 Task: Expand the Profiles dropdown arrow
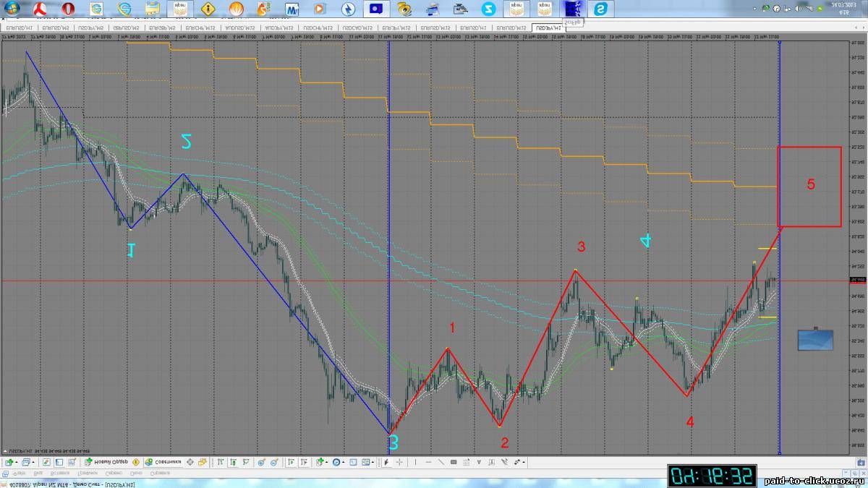coord(33,462)
